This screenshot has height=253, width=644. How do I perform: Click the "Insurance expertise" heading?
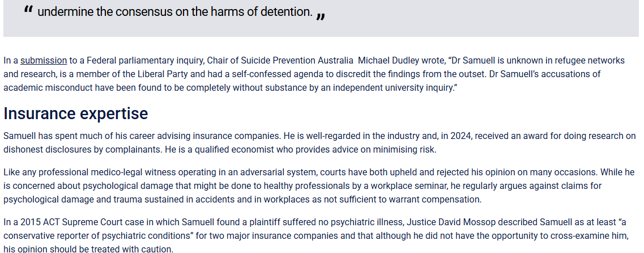click(x=75, y=113)
